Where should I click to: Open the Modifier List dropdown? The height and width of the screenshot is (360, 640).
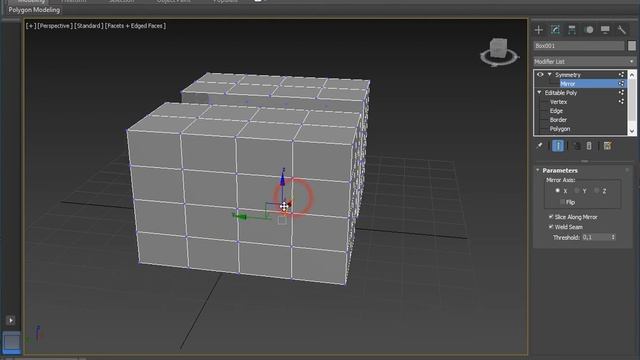coord(584,62)
